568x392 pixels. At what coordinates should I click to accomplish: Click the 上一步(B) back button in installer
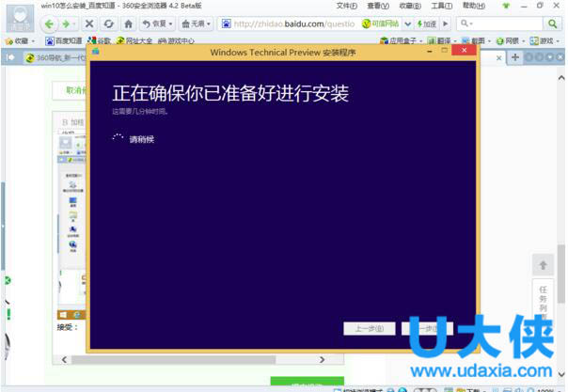tap(370, 329)
